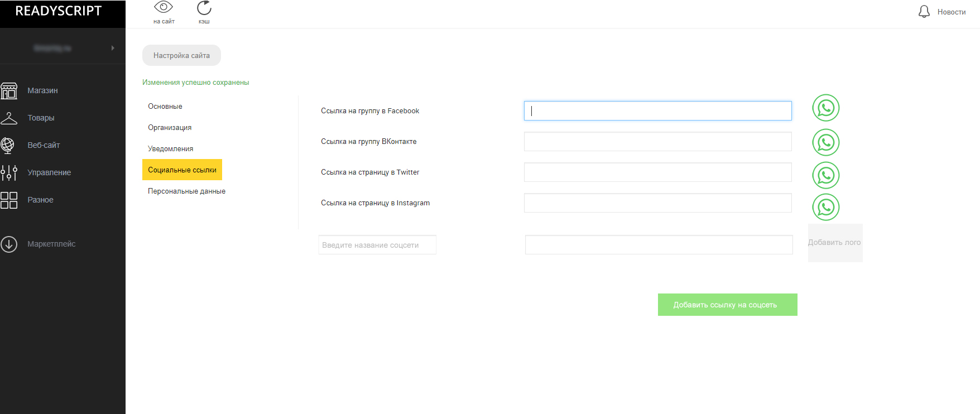Click the WhatsApp logo beside Facebook field

tap(825, 108)
